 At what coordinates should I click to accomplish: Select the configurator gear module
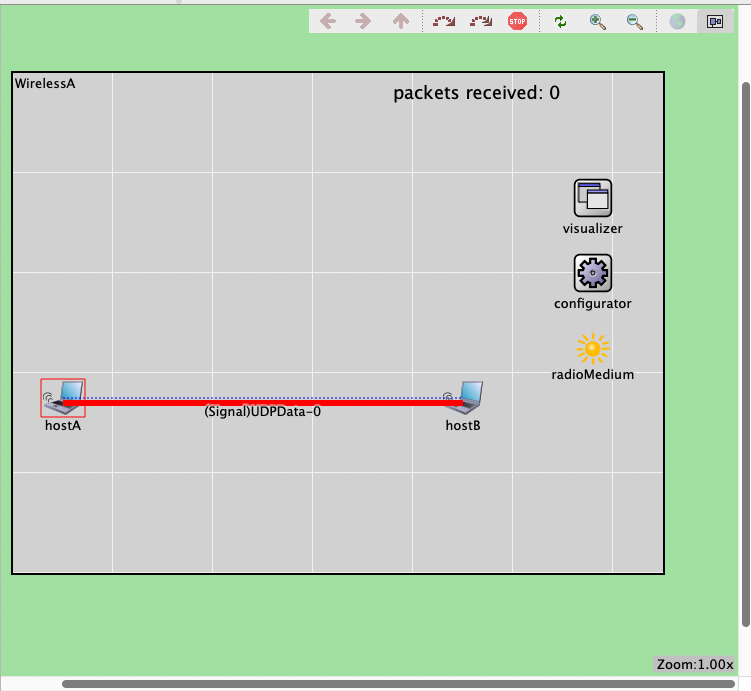(593, 273)
